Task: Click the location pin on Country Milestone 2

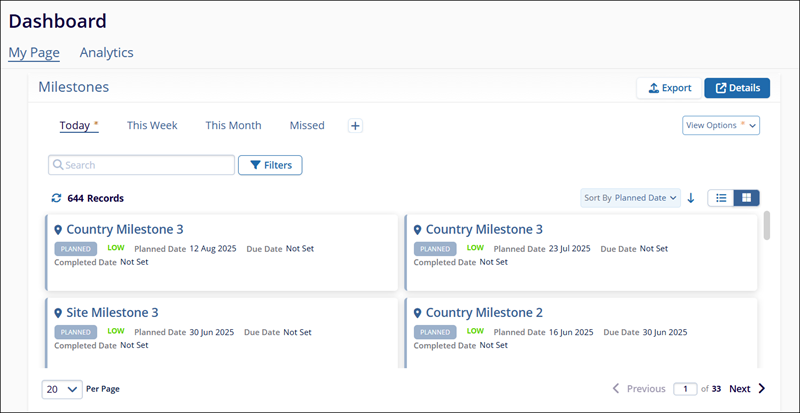Action: [417, 313]
